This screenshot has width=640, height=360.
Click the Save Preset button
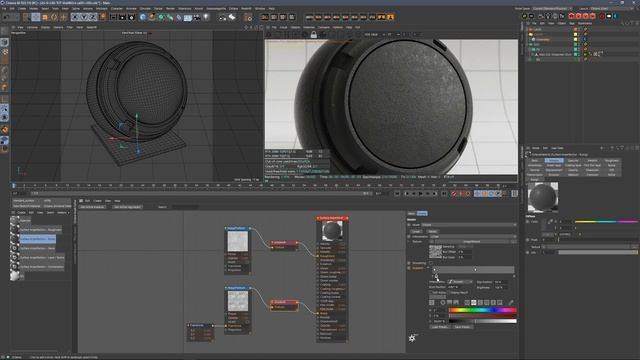point(462,327)
